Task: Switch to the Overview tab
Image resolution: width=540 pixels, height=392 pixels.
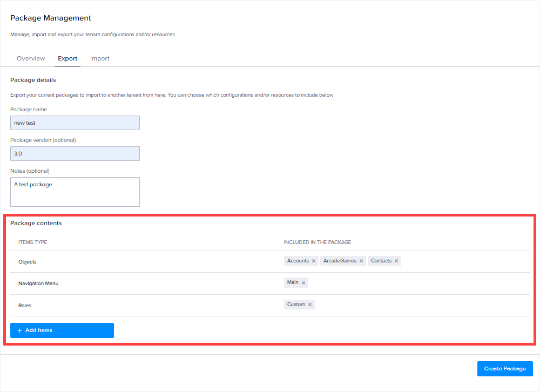Action: click(31, 58)
